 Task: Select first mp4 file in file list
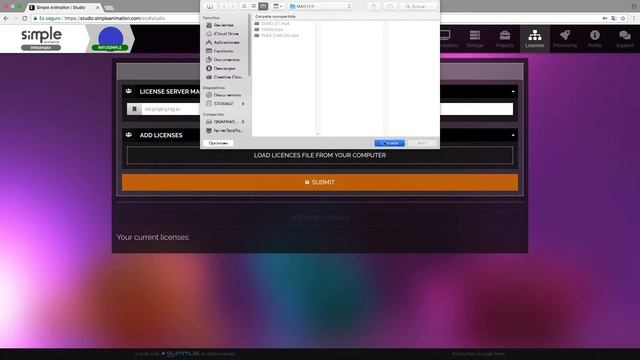tap(275, 24)
